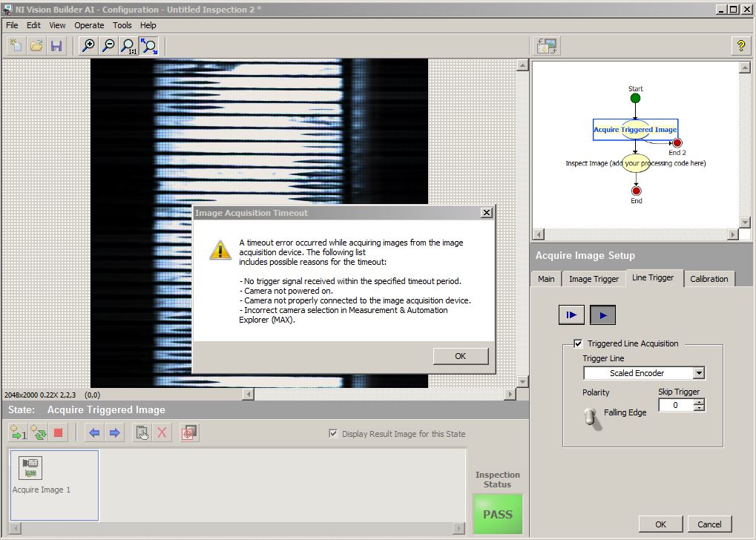The image size is (756, 540).
Task: Click the red X Delete Step icon
Action: (162, 432)
